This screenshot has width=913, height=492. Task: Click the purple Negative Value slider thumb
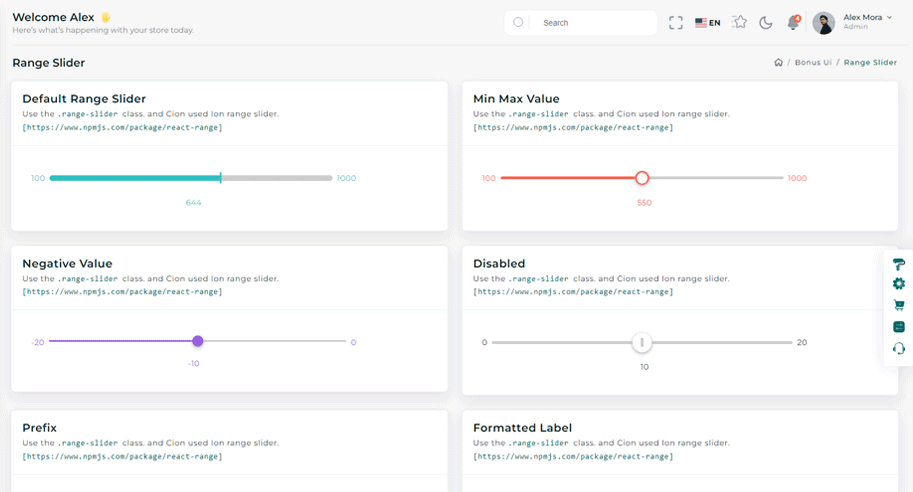pyautogui.click(x=198, y=341)
